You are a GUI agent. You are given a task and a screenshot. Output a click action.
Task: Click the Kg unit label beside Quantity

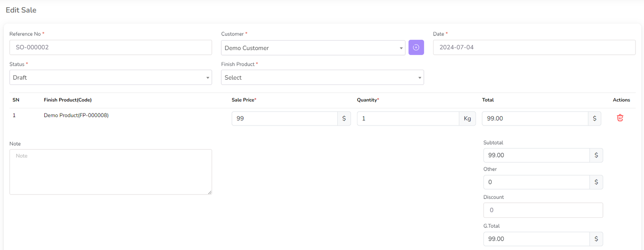point(467,118)
